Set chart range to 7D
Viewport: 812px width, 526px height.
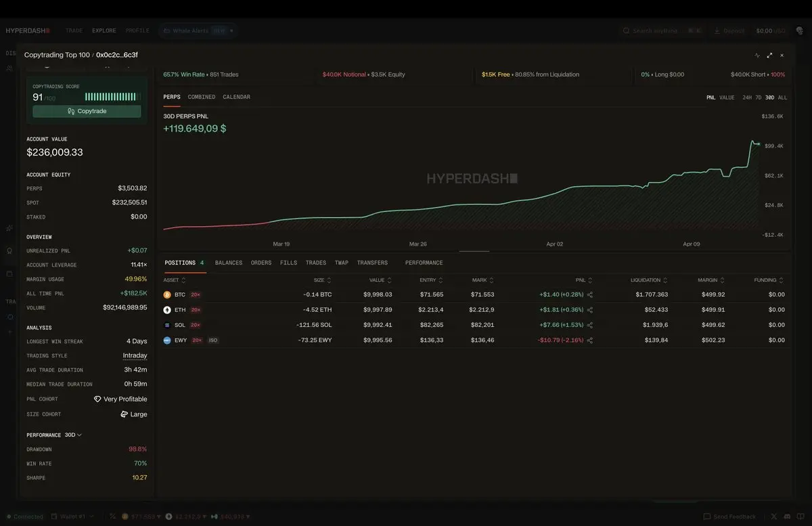coord(759,97)
